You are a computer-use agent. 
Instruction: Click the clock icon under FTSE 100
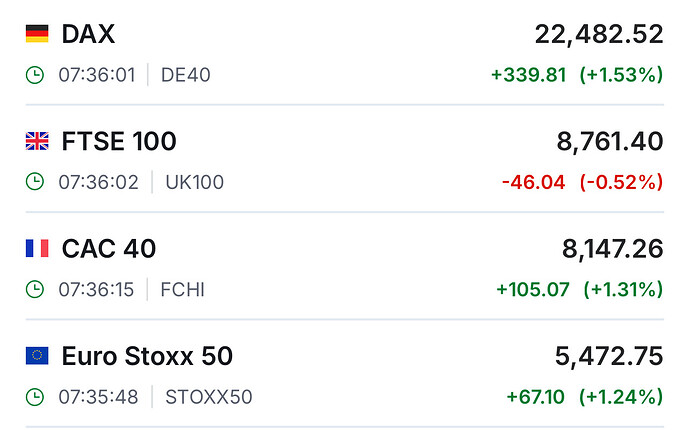pos(35,182)
